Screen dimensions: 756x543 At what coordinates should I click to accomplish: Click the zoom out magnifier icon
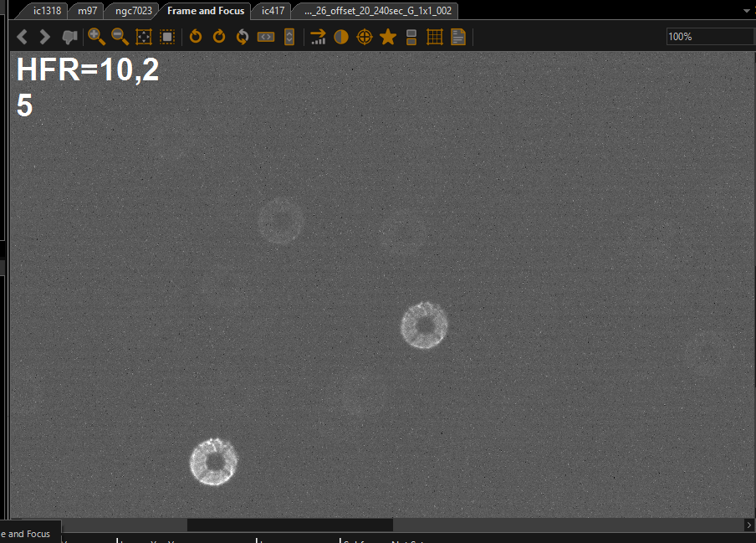120,37
